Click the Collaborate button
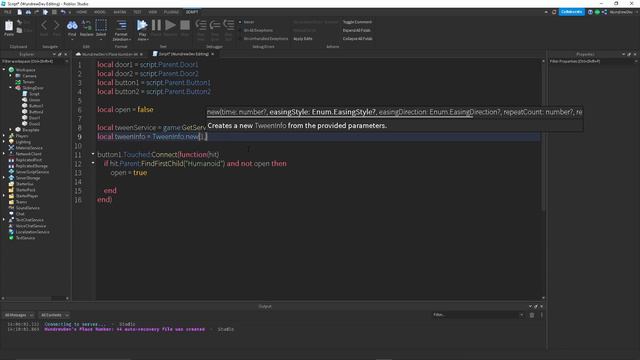The height and width of the screenshot is (360, 640). point(571,12)
